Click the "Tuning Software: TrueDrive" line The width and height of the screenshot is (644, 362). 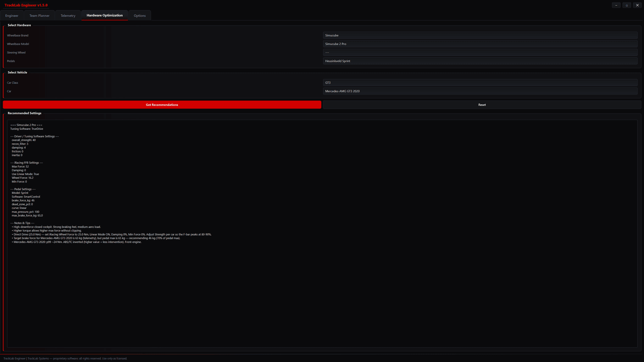coord(27,129)
